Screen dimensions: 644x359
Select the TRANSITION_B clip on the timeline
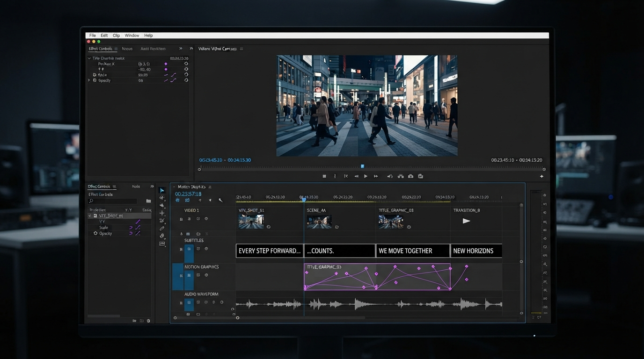pos(476,219)
